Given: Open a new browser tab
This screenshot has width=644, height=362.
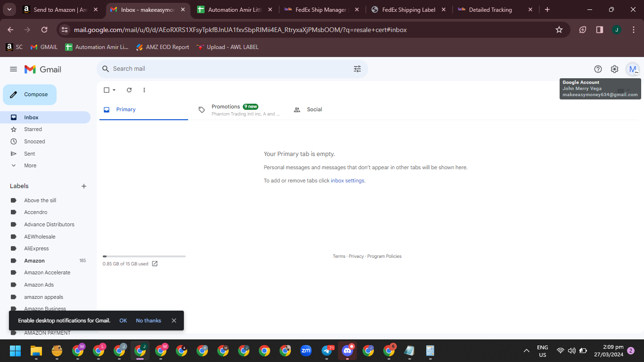Looking at the screenshot, I should (x=547, y=9).
